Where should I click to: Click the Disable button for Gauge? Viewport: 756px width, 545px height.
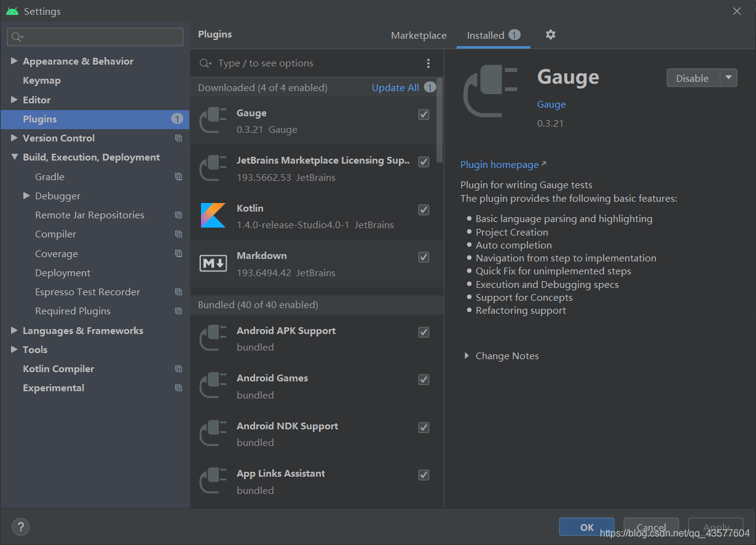pyautogui.click(x=693, y=78)
